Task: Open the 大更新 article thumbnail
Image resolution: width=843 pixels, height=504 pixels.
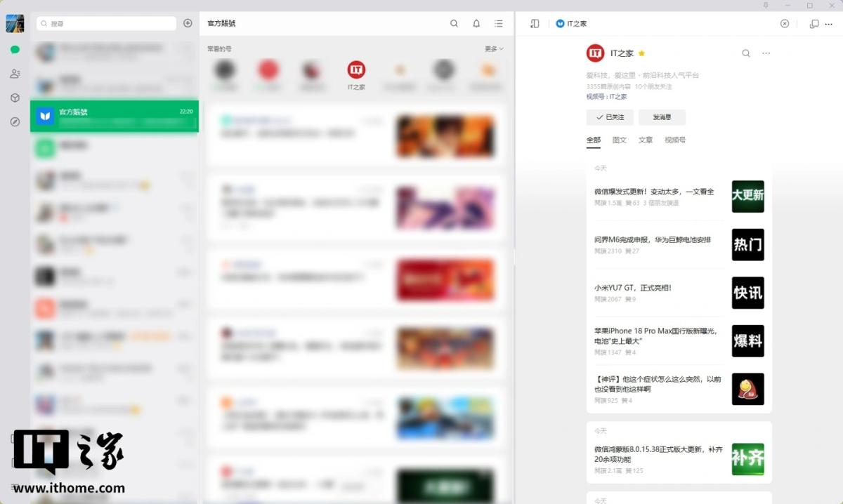Action: click(747, 196)
